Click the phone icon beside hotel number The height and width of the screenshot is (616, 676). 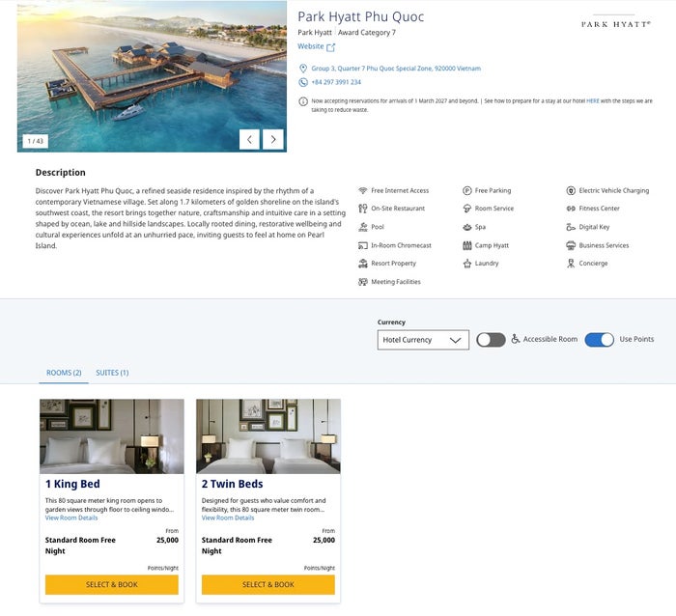(303, 82)
